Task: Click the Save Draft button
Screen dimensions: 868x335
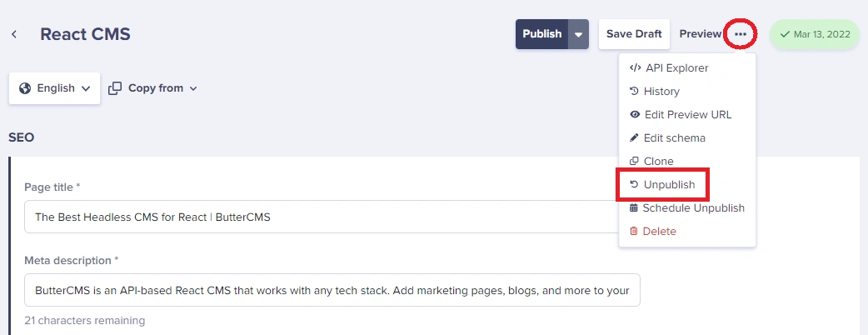Action: coord(634,34)
